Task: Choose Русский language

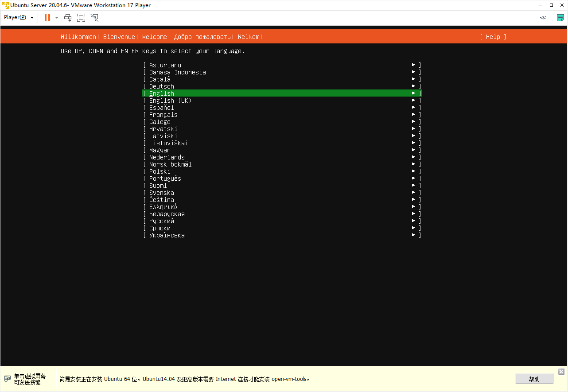Action: 282,221
